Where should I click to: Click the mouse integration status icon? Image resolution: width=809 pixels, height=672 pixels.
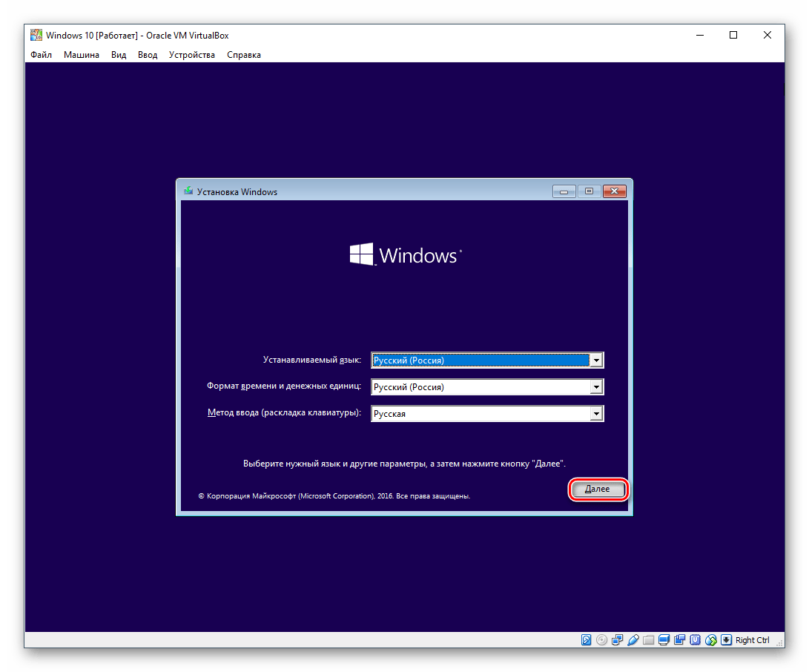[x=710, y=640]
